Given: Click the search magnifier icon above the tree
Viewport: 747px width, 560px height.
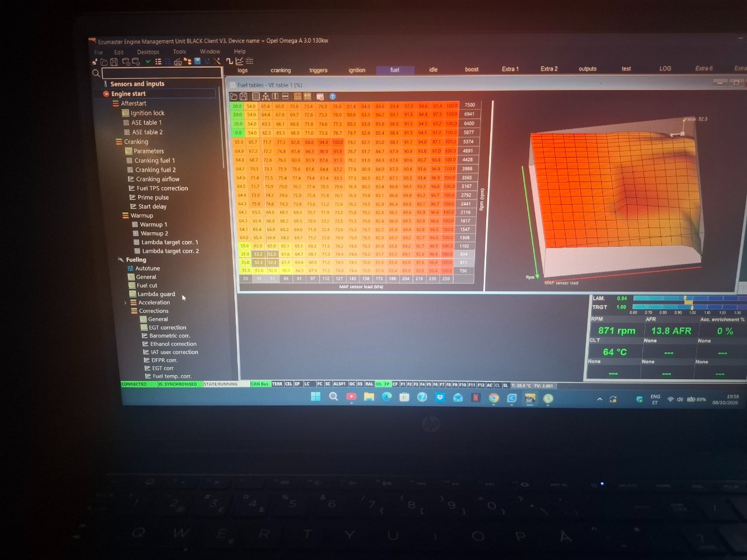Looking at the screenshot, I should (96, 73).
